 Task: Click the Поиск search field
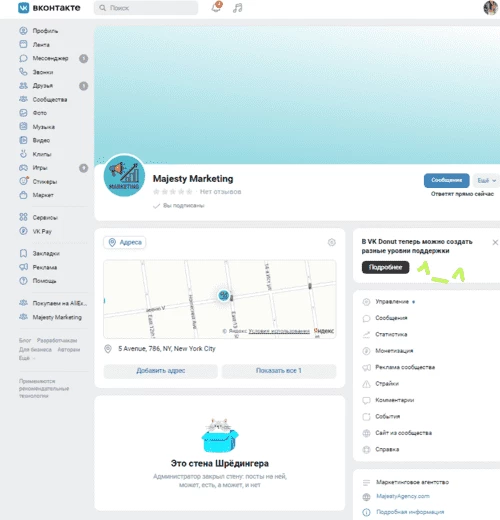coord(146,8)
